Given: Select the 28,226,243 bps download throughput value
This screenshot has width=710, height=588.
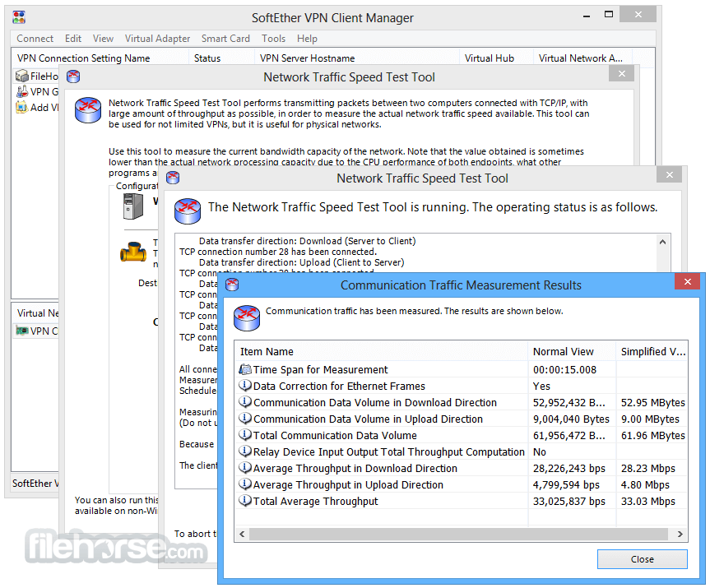Looking at the screenshot, I should point(569,468).
